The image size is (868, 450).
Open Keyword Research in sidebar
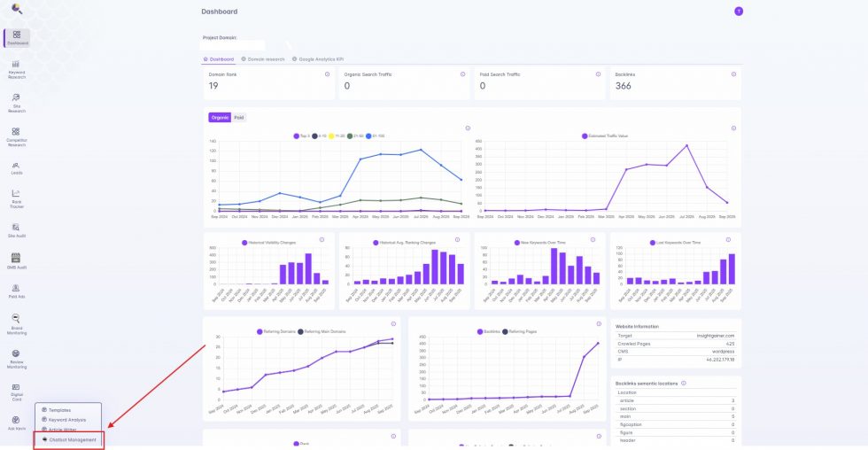point(17,70)
